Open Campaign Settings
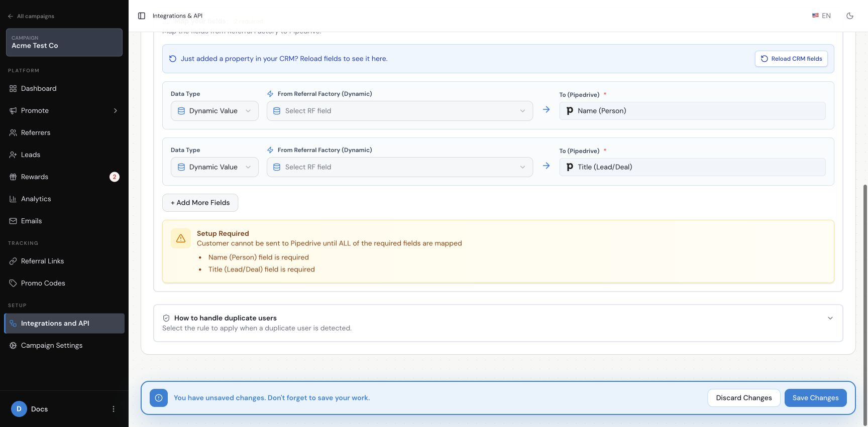Image resolution: width=868 pixels, height=427 pixels. 64,345
